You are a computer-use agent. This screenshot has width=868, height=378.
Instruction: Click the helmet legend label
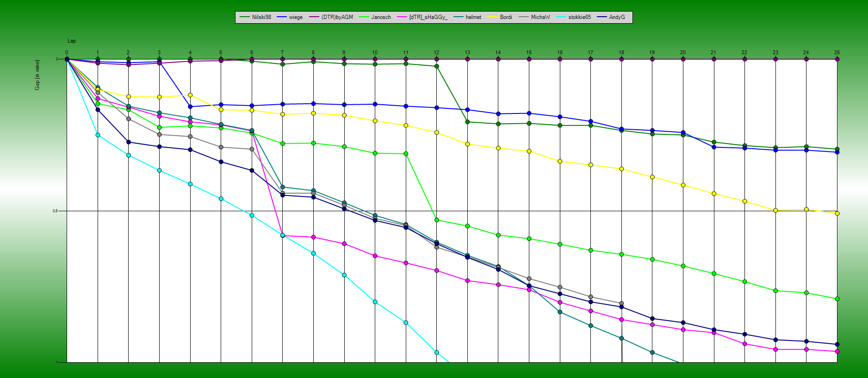tap(473, 17)
